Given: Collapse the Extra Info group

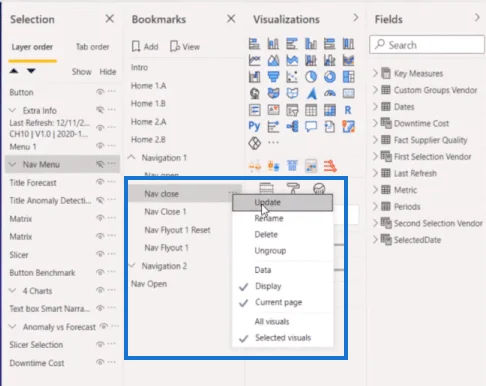Looking at the screenshot, I should (x=13, y=110).
